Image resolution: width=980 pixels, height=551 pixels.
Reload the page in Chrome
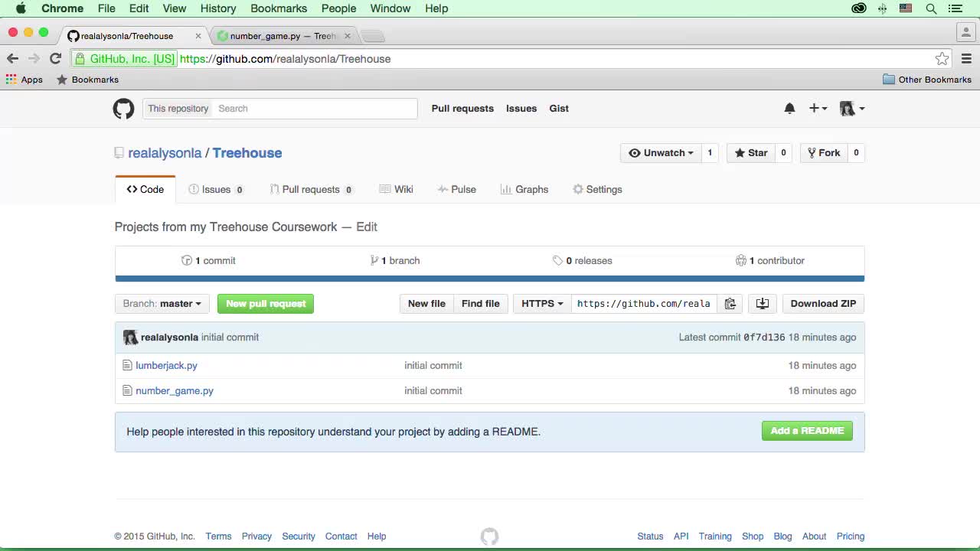click(55, 58)
